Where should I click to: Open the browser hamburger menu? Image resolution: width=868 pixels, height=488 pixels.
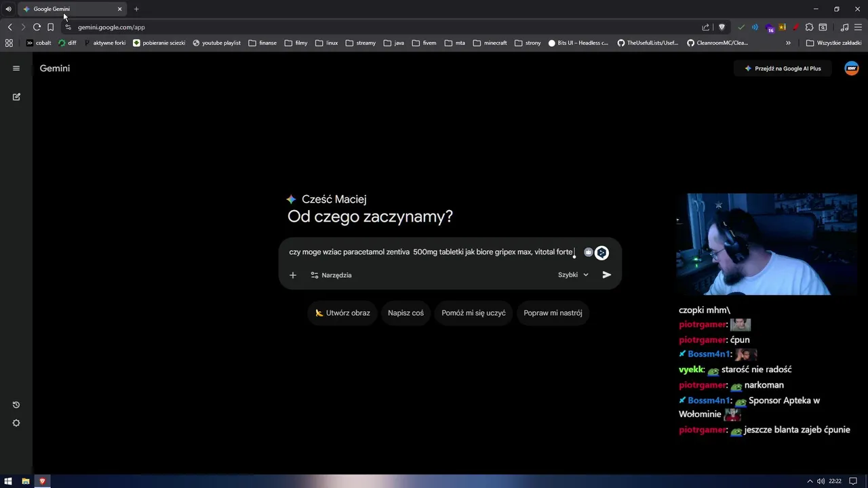click(858, 27)
